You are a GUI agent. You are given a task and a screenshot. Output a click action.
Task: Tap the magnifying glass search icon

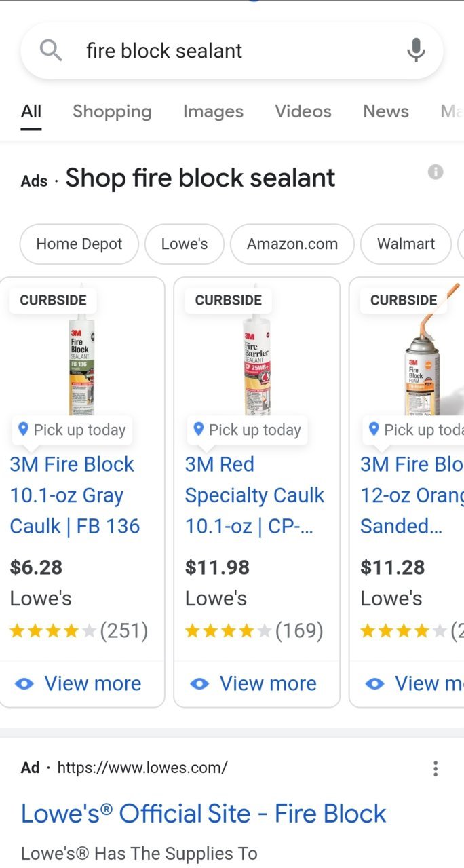pos(51,50)
